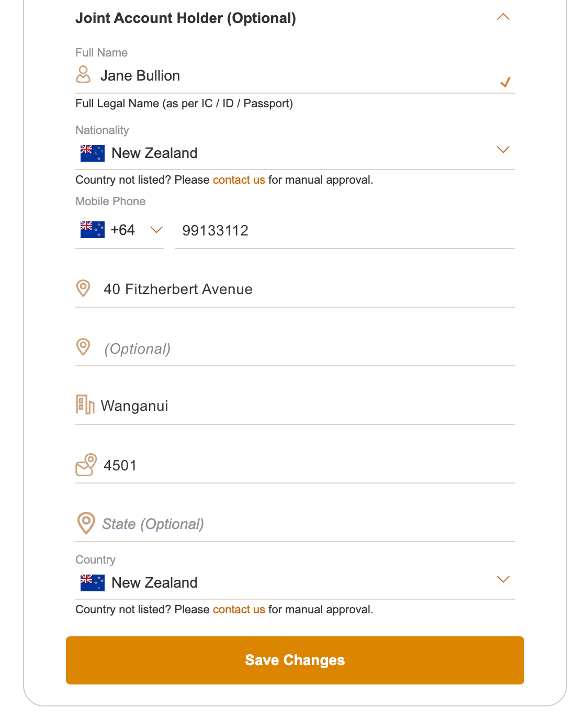
Task: Open the +64 country code dropdown
Action: coord(156,230)
